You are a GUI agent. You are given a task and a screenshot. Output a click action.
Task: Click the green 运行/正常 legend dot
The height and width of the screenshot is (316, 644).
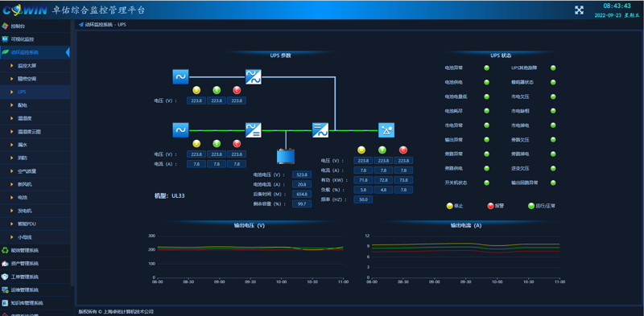[531, 206]
